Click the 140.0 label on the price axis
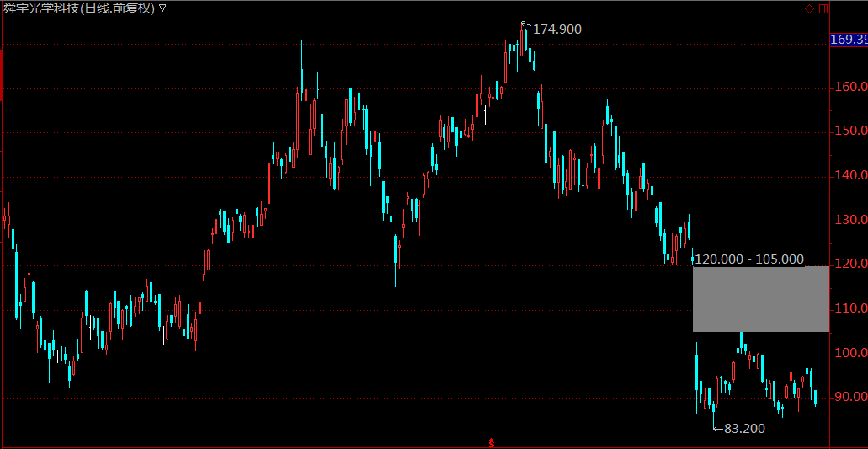 [x=850, y=175]
